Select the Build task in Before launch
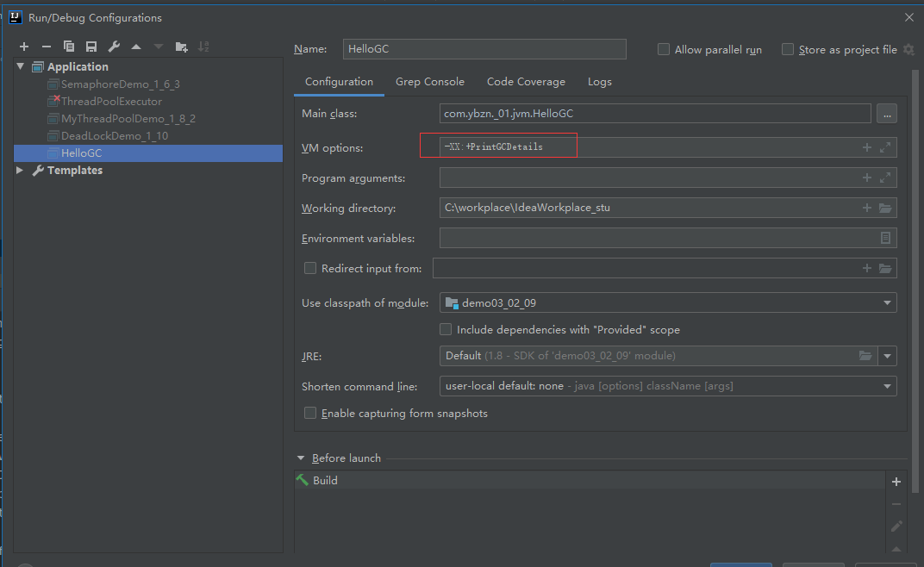Image resolution: width=924 pixels, height=567 pixels. pyautogui.click(x=590, y=480)
